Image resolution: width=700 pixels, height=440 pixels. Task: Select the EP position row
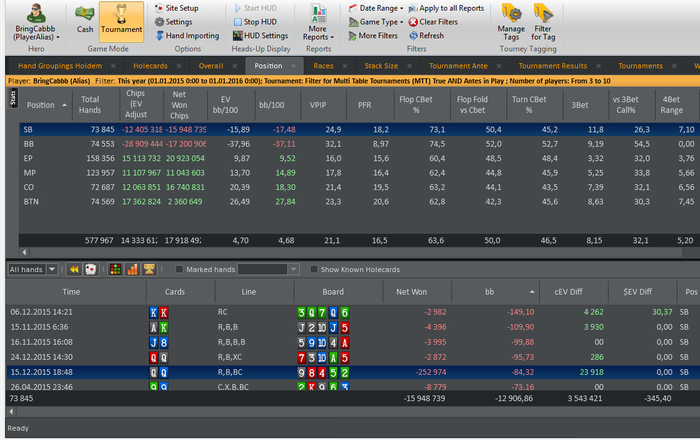point(359,158)
